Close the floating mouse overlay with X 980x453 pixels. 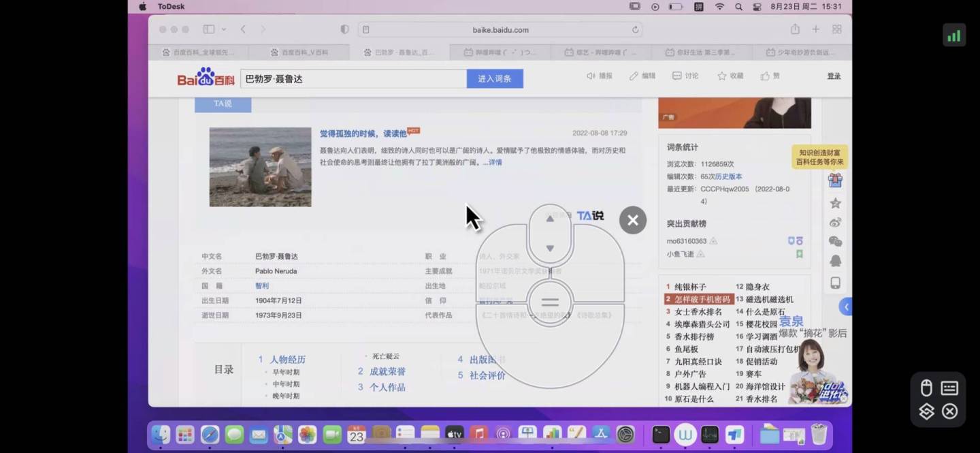(633, 220)
